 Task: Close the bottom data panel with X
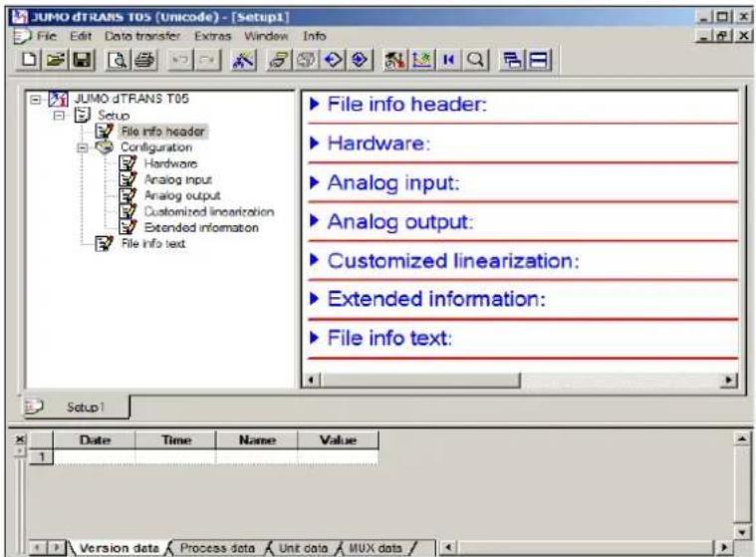tap(20, 438)
